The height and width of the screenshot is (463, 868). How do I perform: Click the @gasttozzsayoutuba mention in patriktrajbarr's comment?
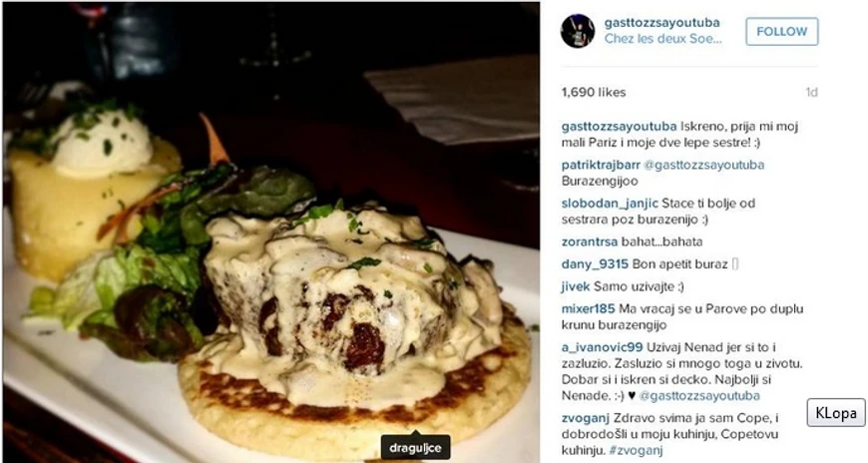coord(704,165)
